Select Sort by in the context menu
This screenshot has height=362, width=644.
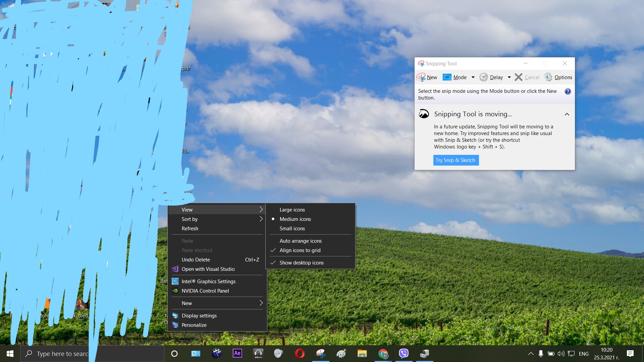click(190, 219)
